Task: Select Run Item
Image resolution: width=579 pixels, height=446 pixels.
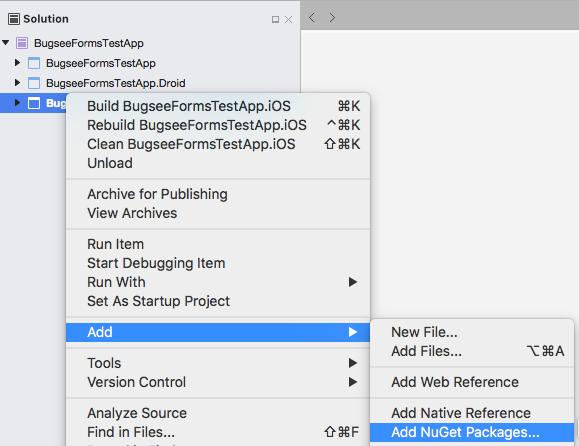Action: [x=218, y=244]
